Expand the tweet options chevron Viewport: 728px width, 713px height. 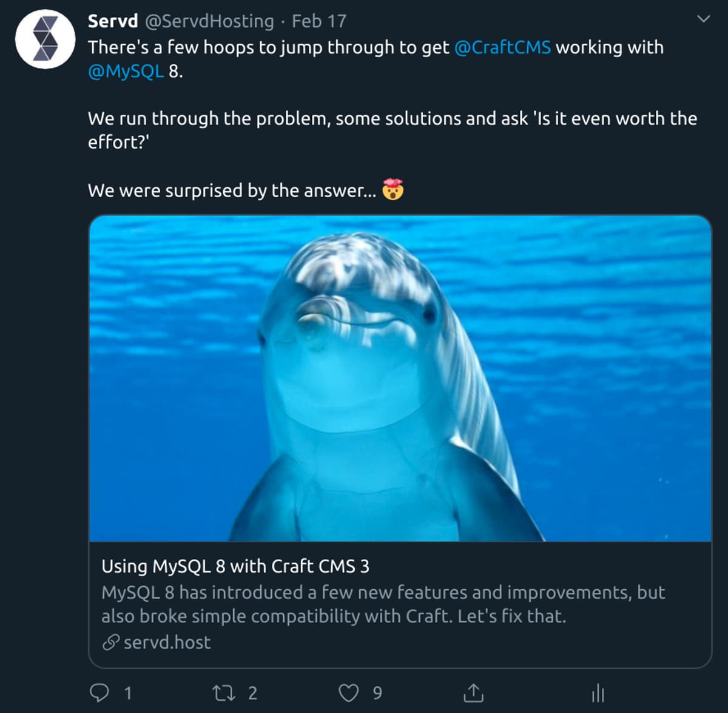(703, 19)
